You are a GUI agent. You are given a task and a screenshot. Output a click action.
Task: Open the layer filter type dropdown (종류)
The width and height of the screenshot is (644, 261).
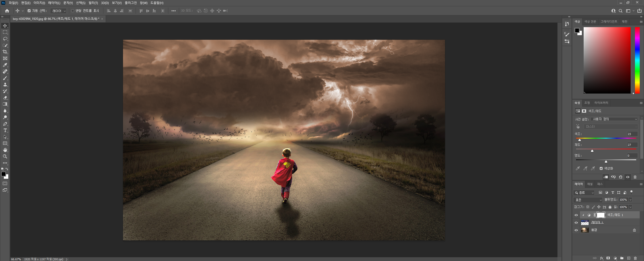pyautogui.click(x=584, y=193)
